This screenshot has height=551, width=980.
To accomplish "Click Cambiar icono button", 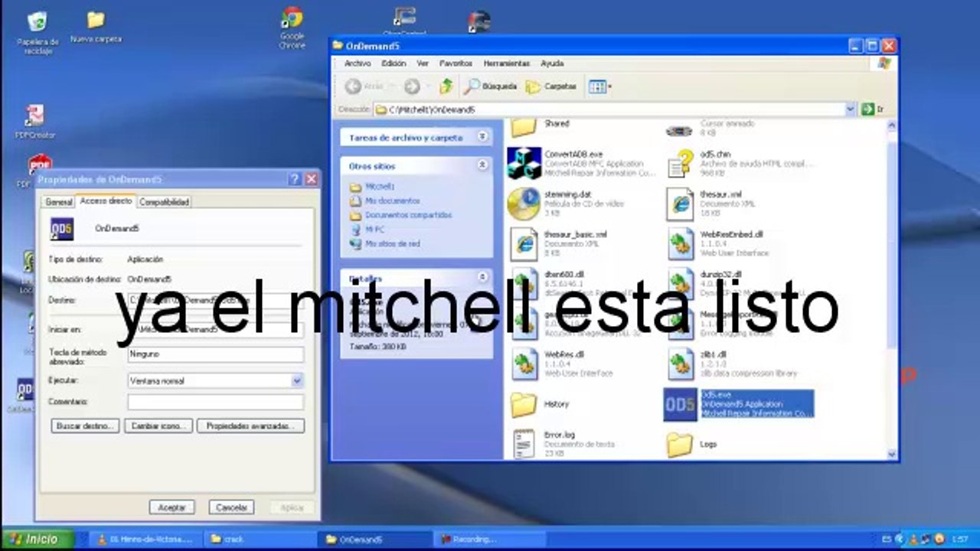I will click(158, 425).
